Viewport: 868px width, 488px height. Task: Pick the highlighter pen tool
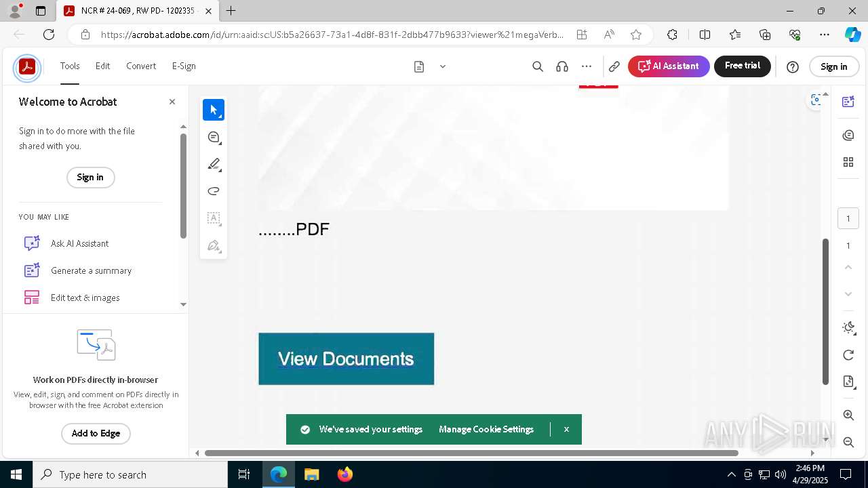point(214,164)
